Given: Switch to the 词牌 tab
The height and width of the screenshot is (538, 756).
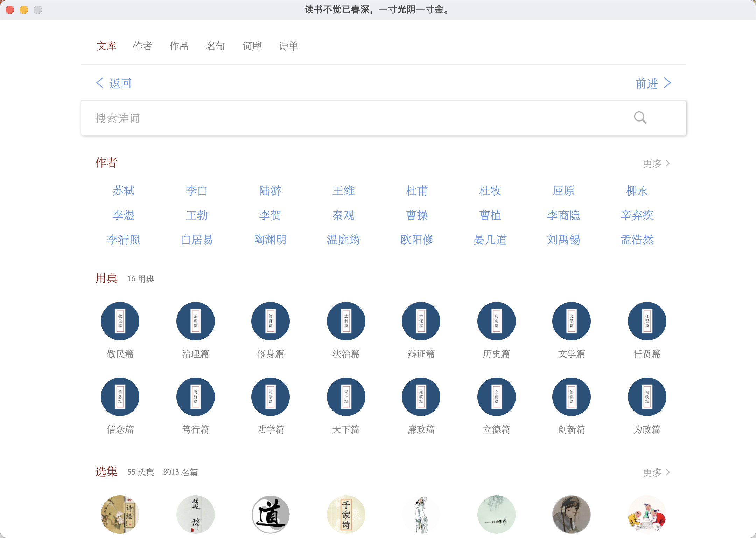Looking at the screenshot, I should [x=252, y=46].
